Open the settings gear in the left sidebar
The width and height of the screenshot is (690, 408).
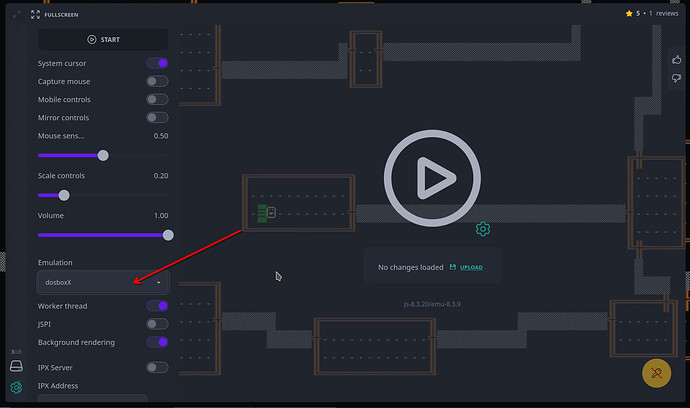16,387
